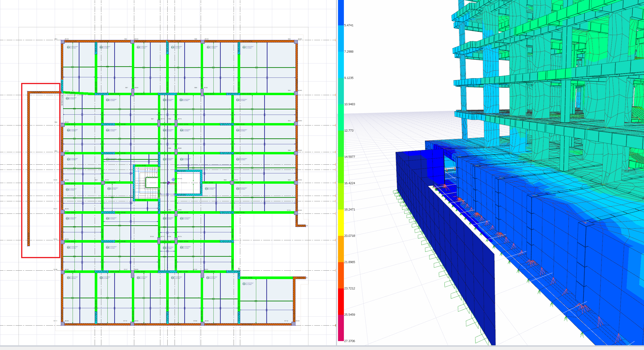Click the load symbol in the top-left slab
Image resolution: width=644 pixels, height=350 pixels.
68,47
